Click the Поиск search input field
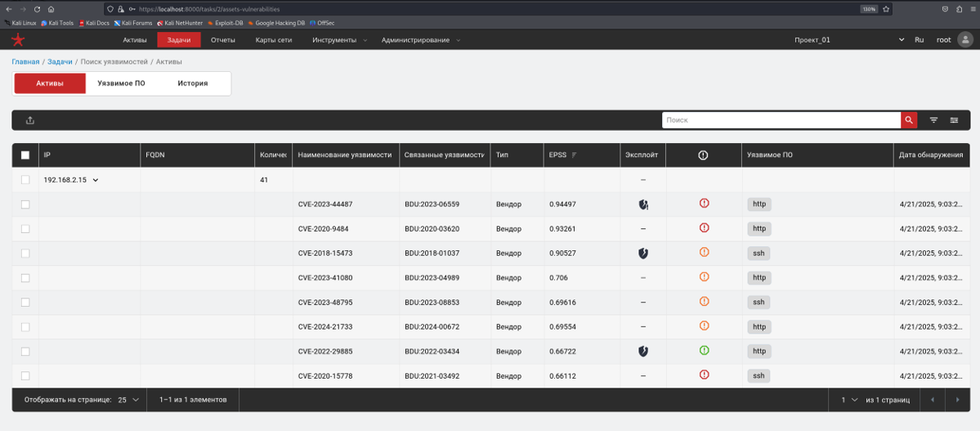The width and height of the screenshot is (980, 431). [781, 120]
